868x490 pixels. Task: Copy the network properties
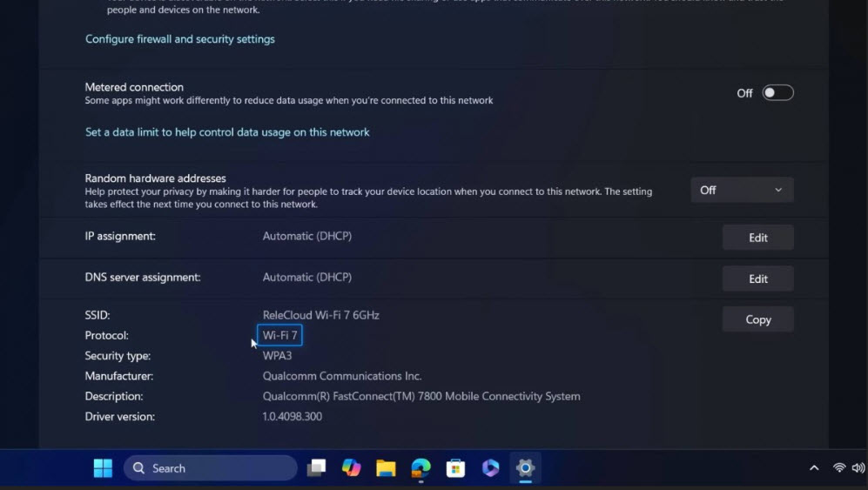[757, 319]
